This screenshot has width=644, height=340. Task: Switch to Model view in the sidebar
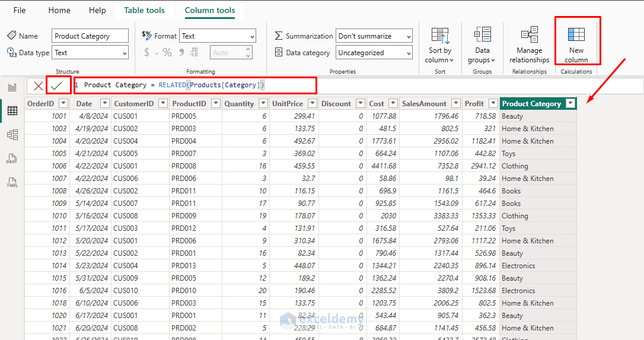tap(12, 135)
